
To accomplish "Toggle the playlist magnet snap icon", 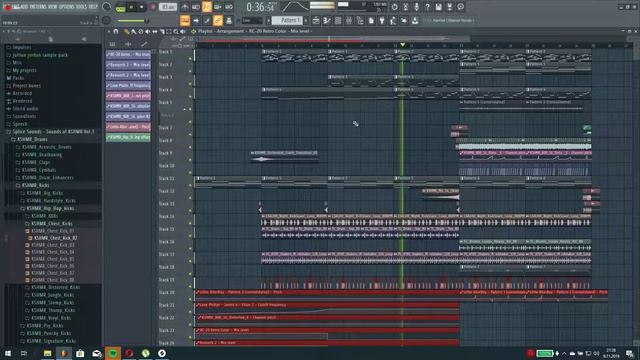I will (116, 31).
